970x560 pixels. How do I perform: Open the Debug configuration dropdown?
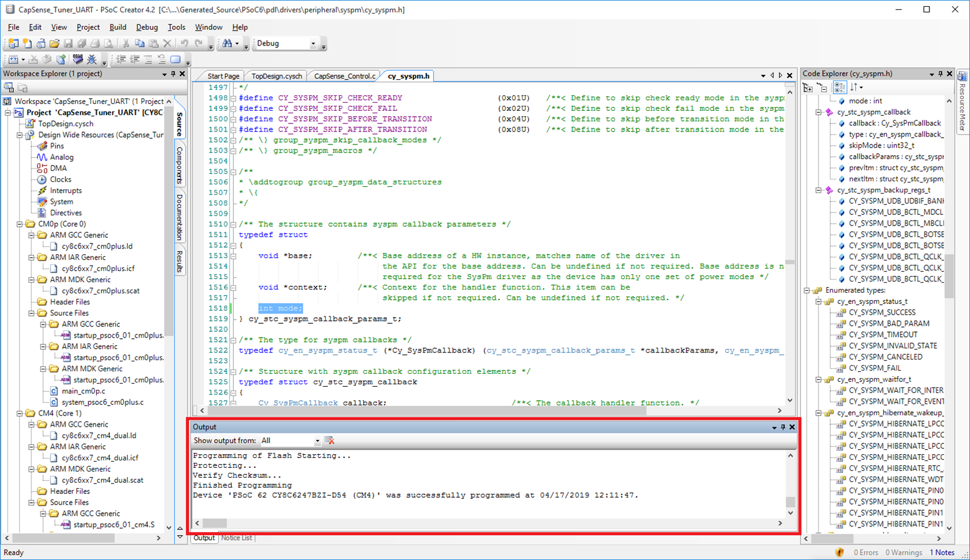pyautogui.click(x=313, y=44)
